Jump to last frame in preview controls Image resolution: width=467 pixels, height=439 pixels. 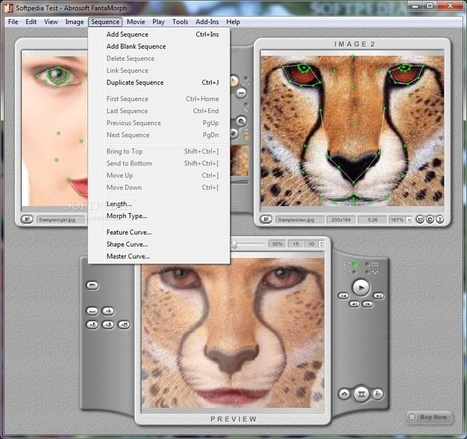tap(378, 296)
